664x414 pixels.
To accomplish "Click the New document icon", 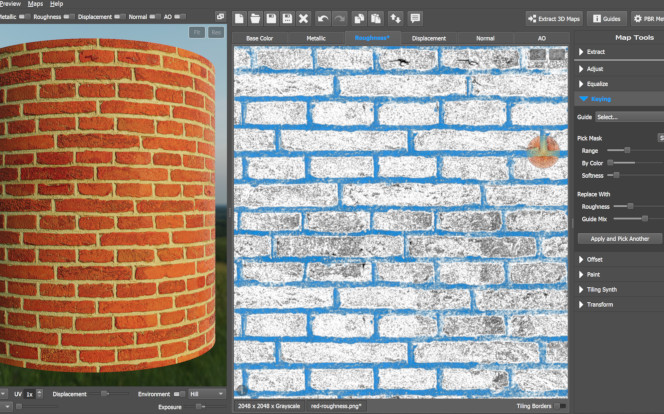I will [x=240, y=18].
